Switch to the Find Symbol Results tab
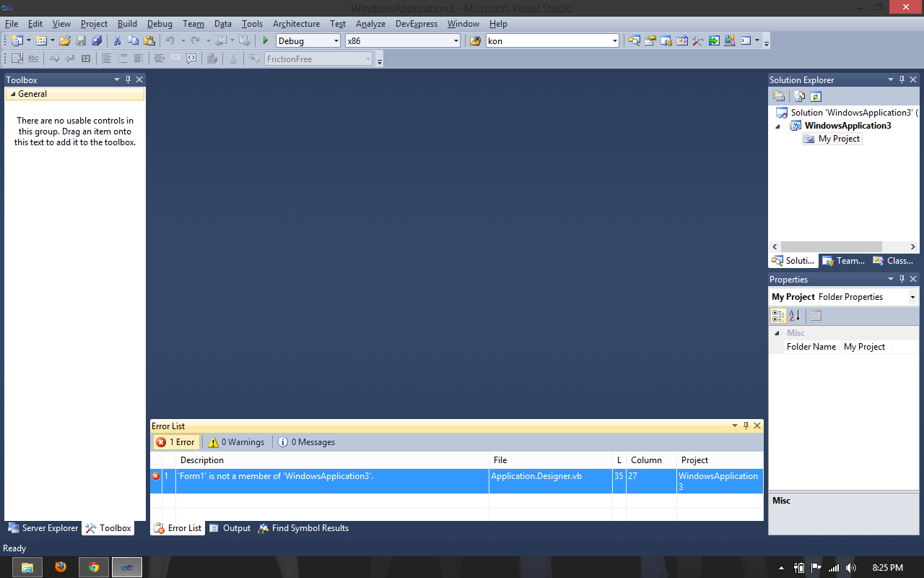 pyautogui.click(x=303, y=528)
